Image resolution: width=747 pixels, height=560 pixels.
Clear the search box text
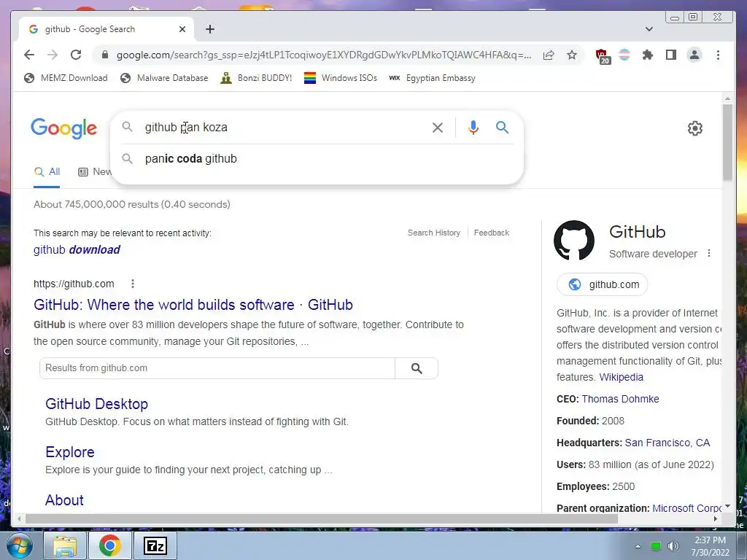(x=438, y=127)
